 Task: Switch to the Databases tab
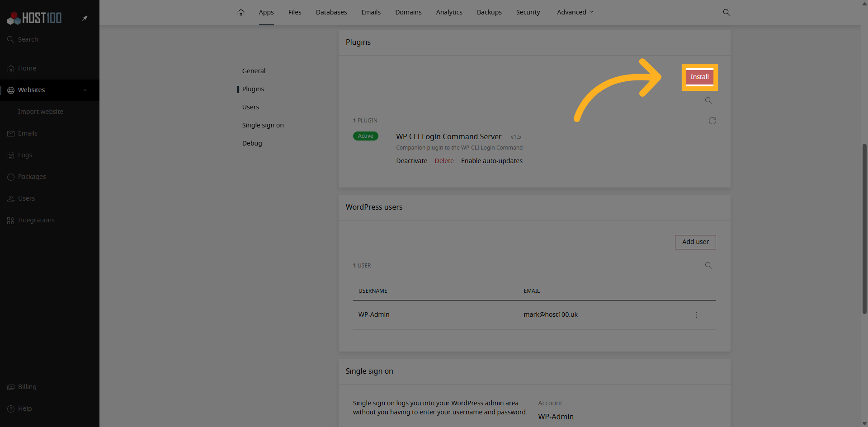coord(331,12)
